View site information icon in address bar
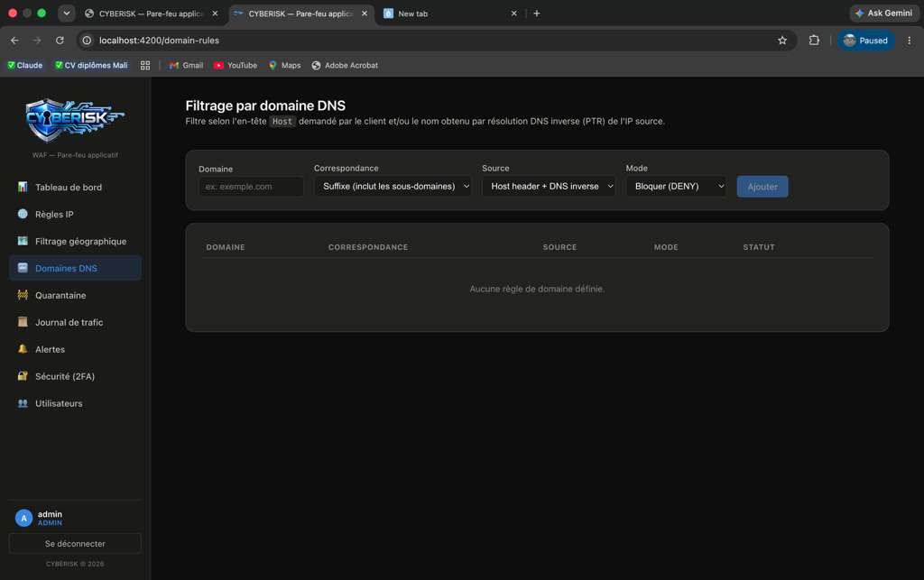 87,41
